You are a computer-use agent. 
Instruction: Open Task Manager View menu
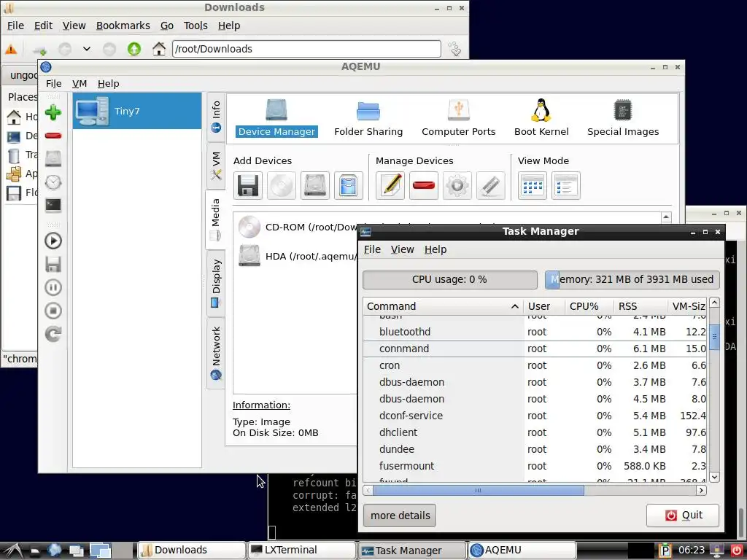(x=402, y=249)
